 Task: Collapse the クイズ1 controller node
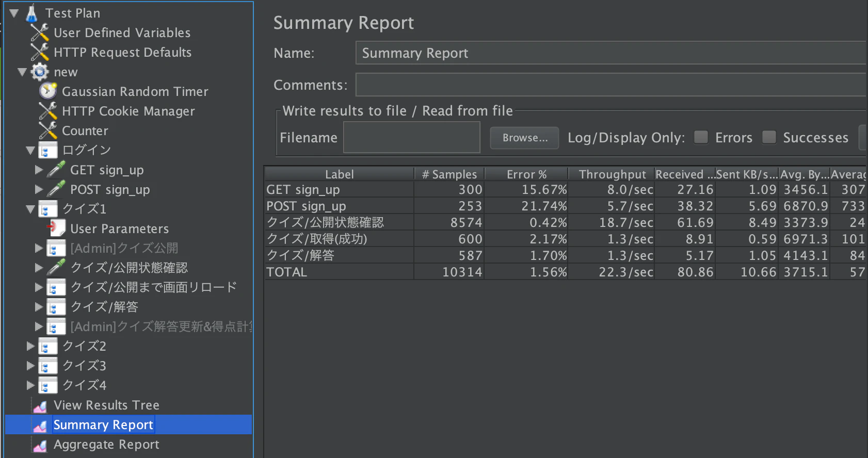tap(30, 209)
